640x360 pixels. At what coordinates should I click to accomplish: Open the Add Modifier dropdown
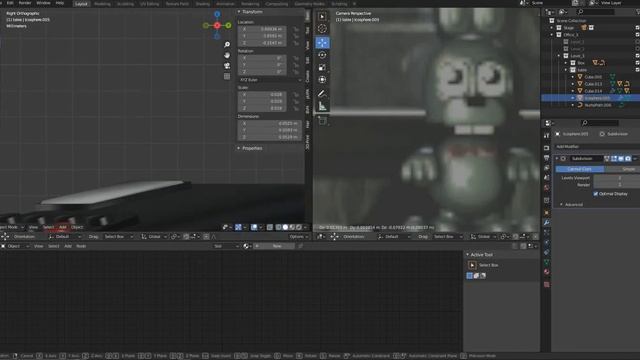[x=597, y=147]
